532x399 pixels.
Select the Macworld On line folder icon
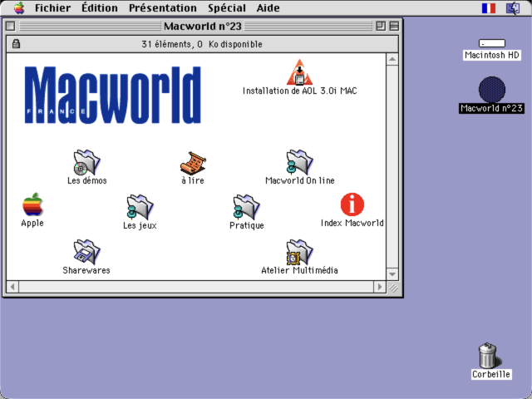[x=299, y=162]
